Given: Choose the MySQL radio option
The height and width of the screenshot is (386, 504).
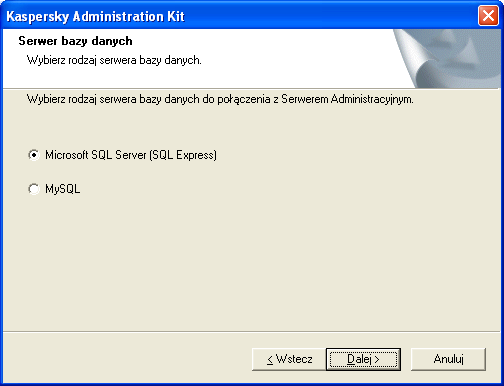Looking at the screenshot, I should 34,189.
